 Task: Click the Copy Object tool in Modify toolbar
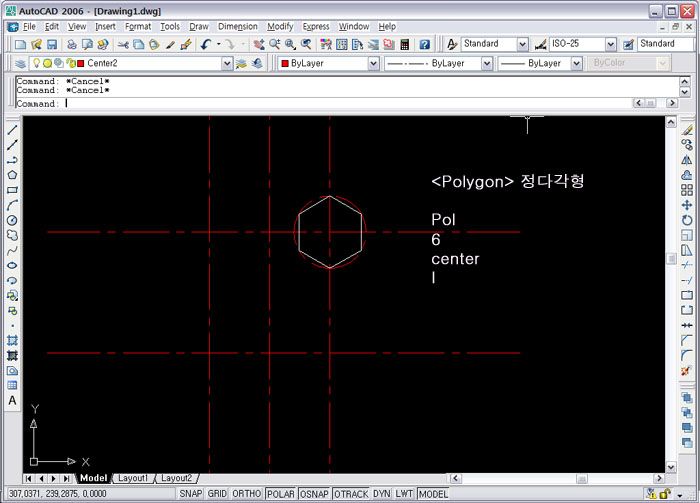(687, 145)
